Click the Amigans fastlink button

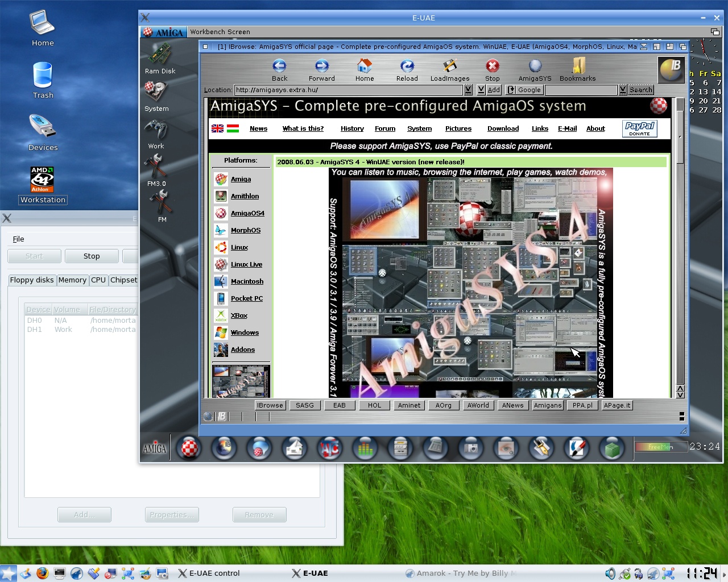point(548,405)
